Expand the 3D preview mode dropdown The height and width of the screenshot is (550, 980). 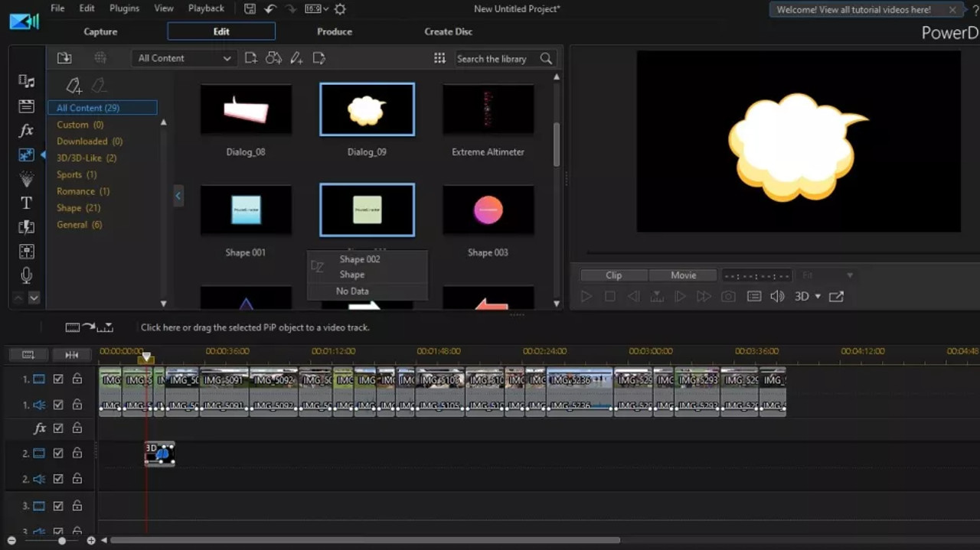(x=818, y=297)
